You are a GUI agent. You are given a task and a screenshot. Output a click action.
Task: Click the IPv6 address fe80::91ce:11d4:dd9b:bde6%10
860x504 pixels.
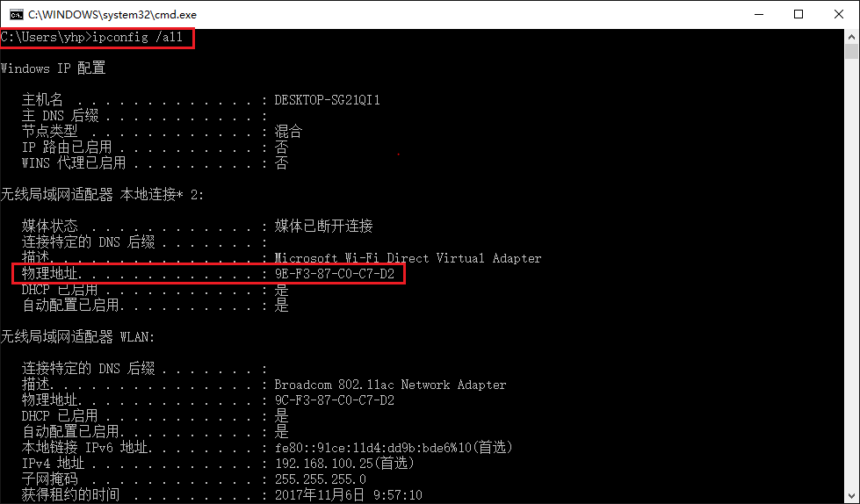pos(373,448)
